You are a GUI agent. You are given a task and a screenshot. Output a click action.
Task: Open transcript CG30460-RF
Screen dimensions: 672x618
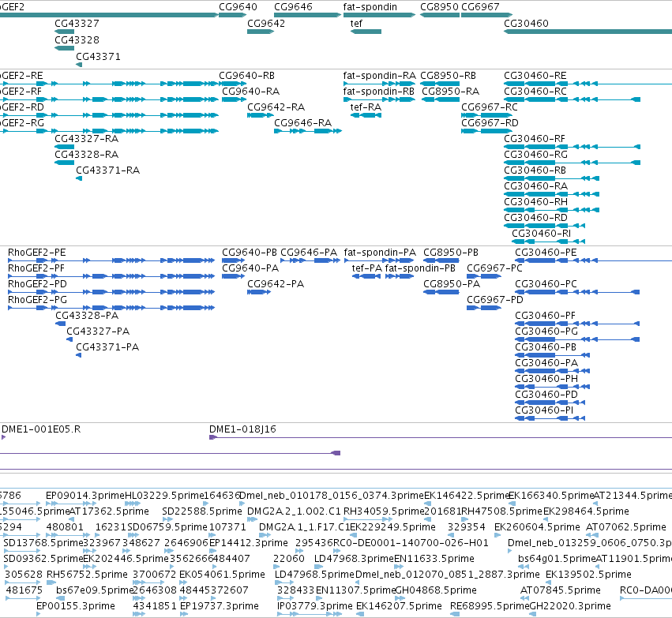(535, 139)
